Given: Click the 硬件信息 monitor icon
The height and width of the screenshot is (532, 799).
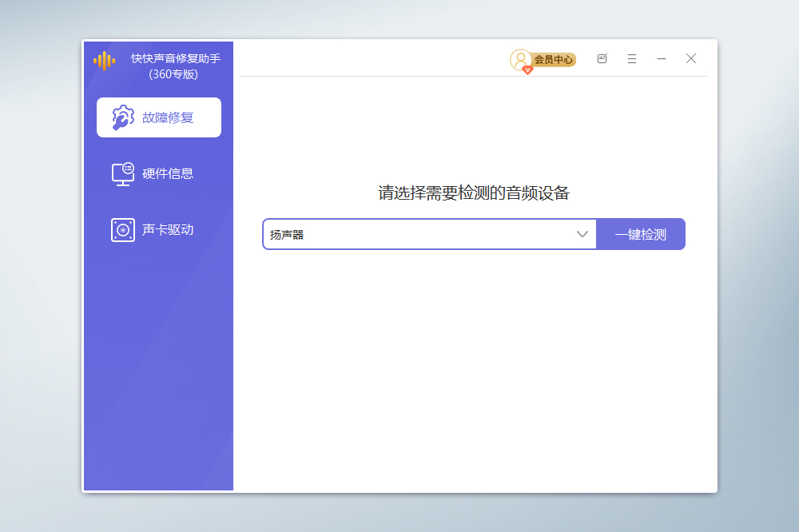Looking at the screenshot, I should tap(122, 173).
